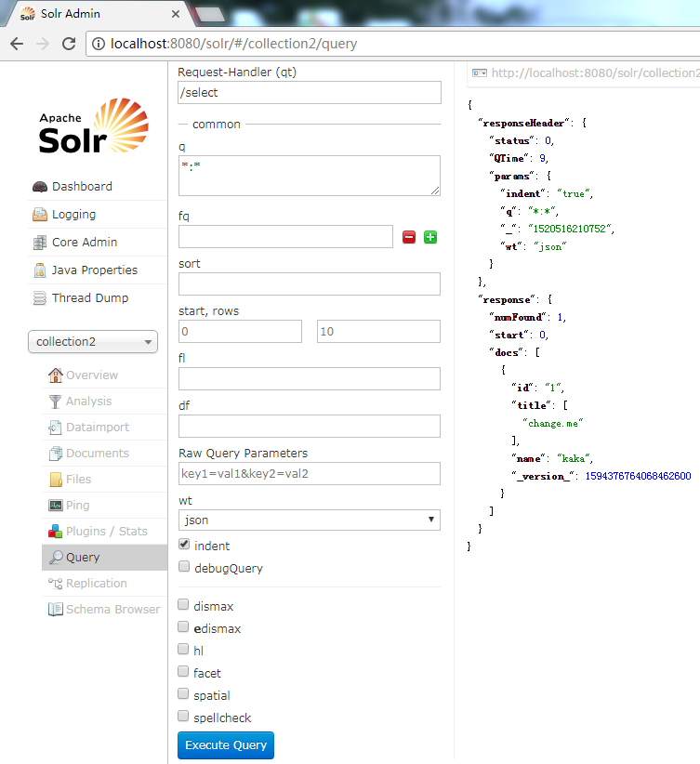Open the collection2 core selector dropdown

click(93, 341)
